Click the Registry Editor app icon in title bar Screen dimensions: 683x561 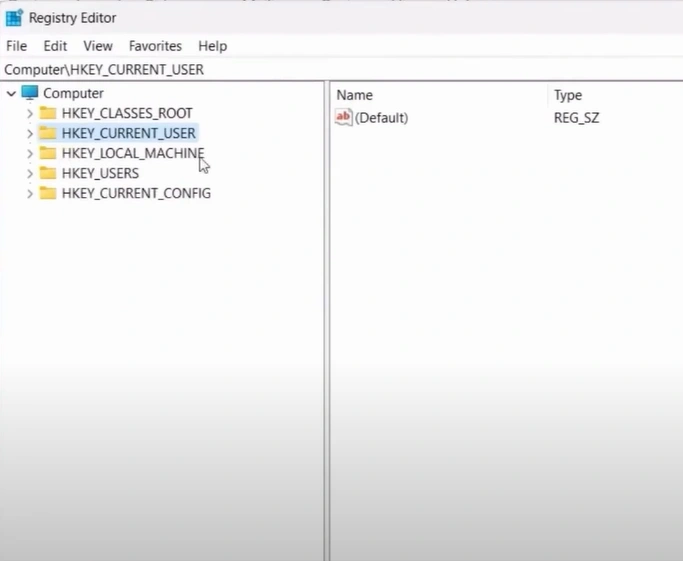tap(14, 18)
